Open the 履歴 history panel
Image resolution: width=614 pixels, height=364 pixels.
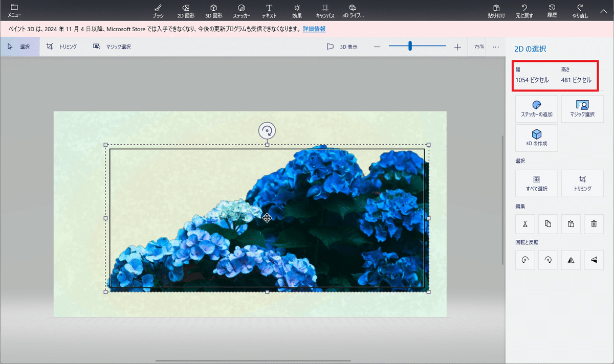pos(552,11)
